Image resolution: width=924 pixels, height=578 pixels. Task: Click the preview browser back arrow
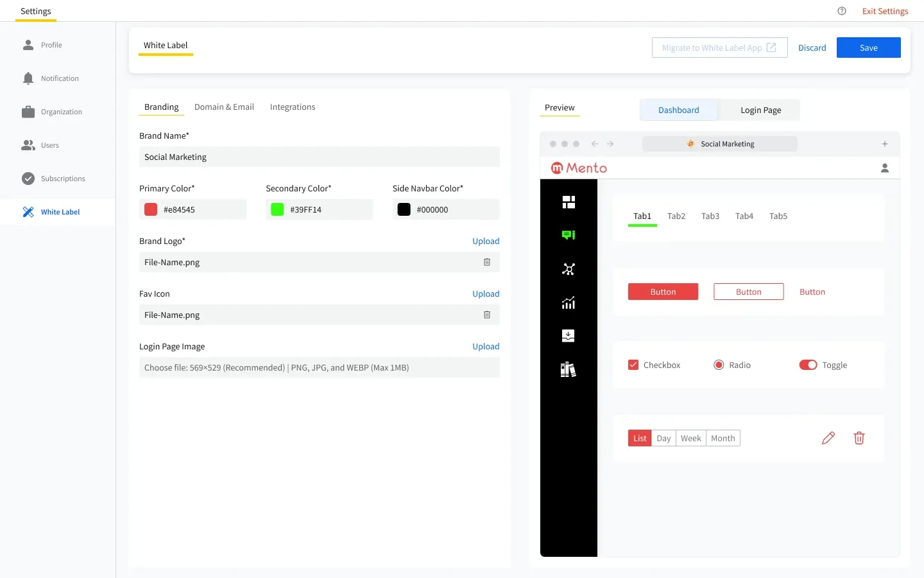pos(595,144)
